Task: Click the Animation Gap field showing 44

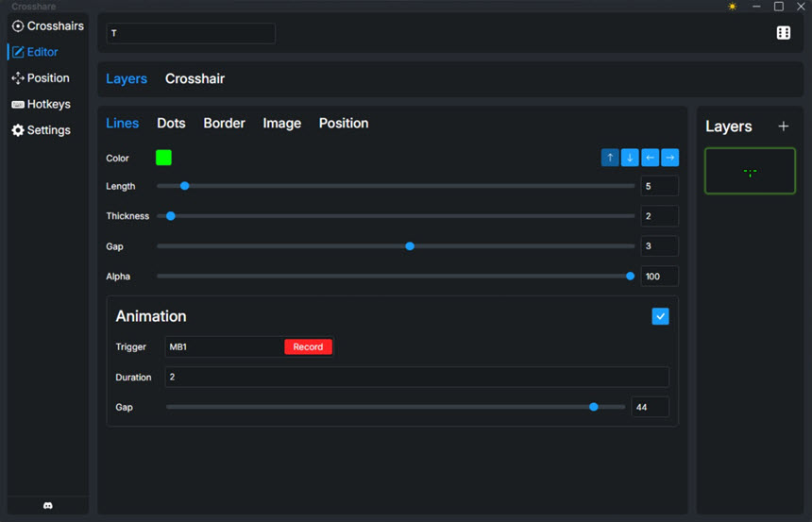Action: coord(650,407)
